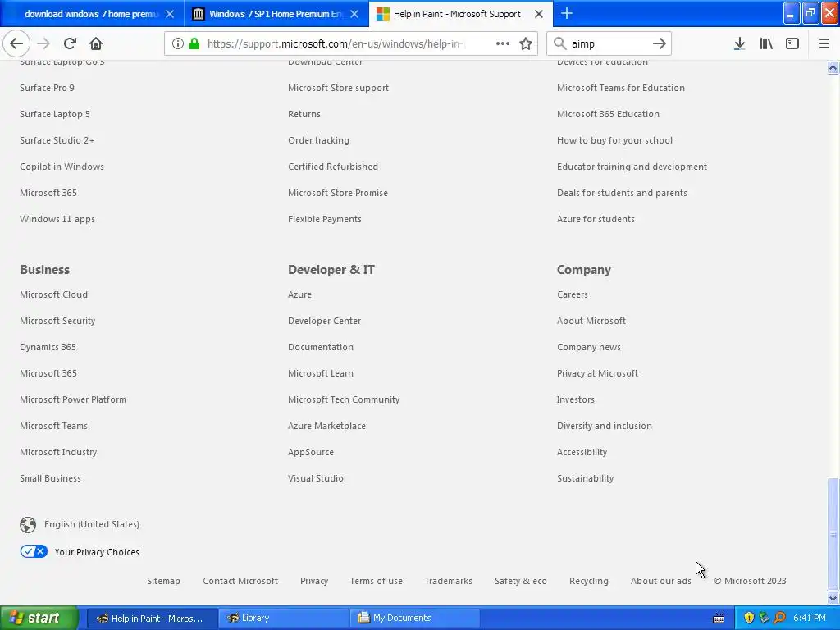The image size is (840, 630).
Task: Open the Downloads panel
Action: (x=739, y=43)
